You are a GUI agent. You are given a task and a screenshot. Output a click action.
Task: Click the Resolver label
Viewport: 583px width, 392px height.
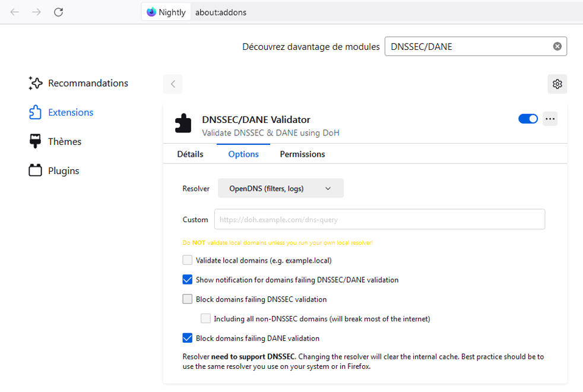point(196,188)
